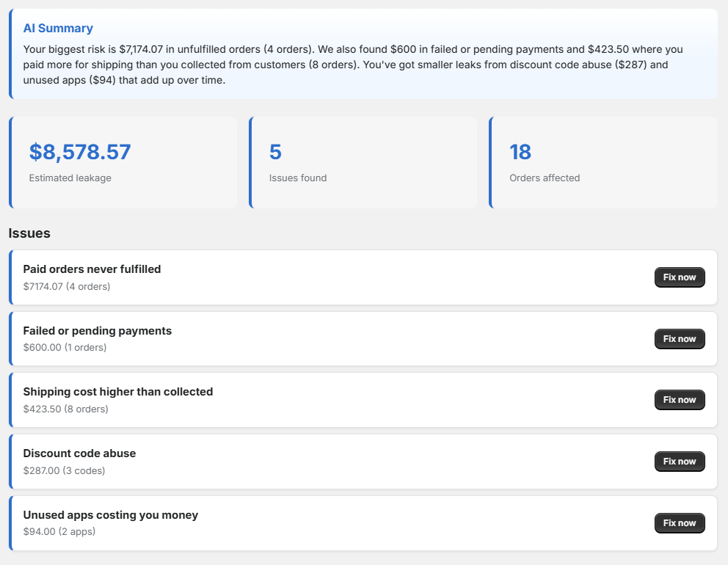Click the AI Summary paragraph text
This screenshot has height=565, width=728.
coord(353,65)
